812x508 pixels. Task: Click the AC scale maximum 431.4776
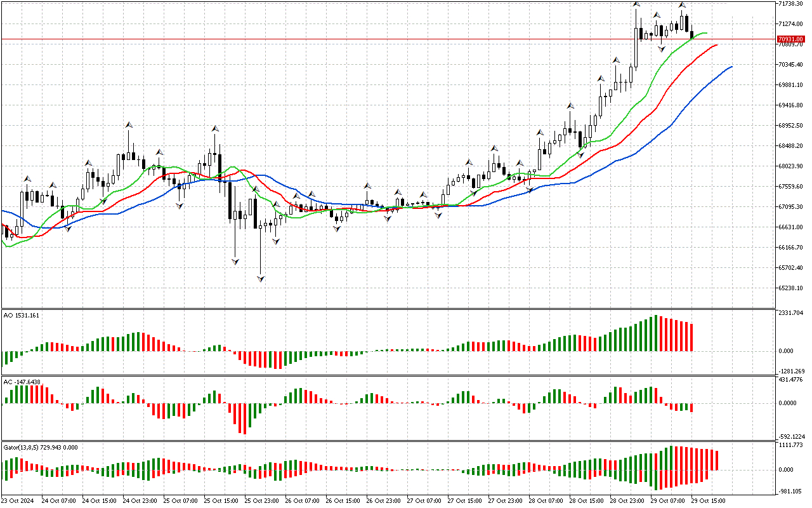click(792, 380)
